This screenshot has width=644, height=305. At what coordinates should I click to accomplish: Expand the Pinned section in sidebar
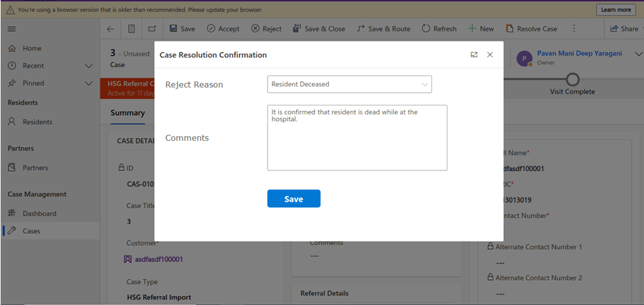point(89,83)
